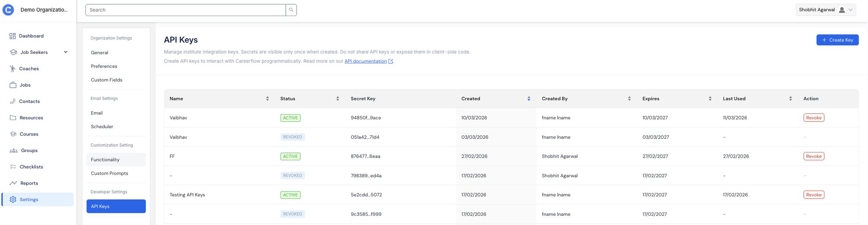
Task: Click the Expires date 03/03/2027
Action: 656,137
